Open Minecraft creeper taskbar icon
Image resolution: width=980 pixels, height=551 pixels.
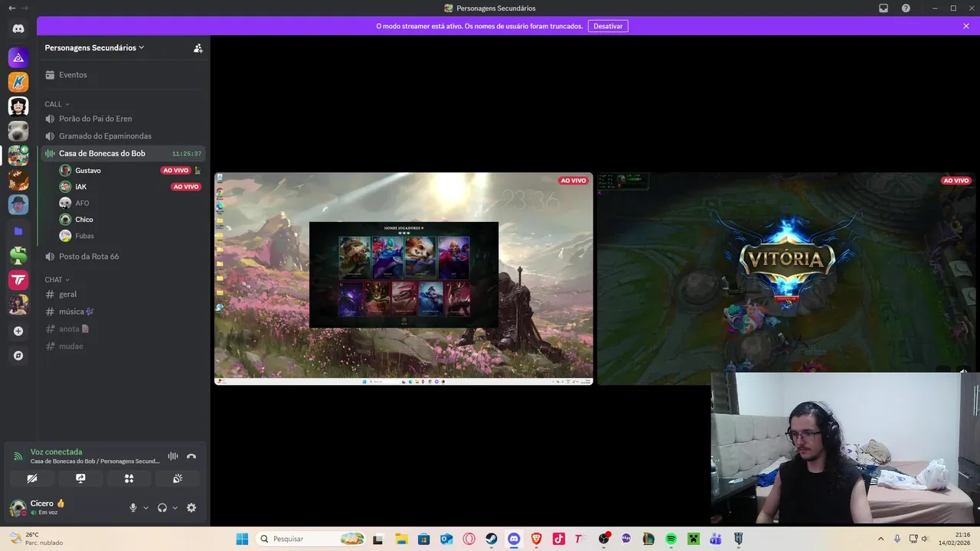pos(693,539)
